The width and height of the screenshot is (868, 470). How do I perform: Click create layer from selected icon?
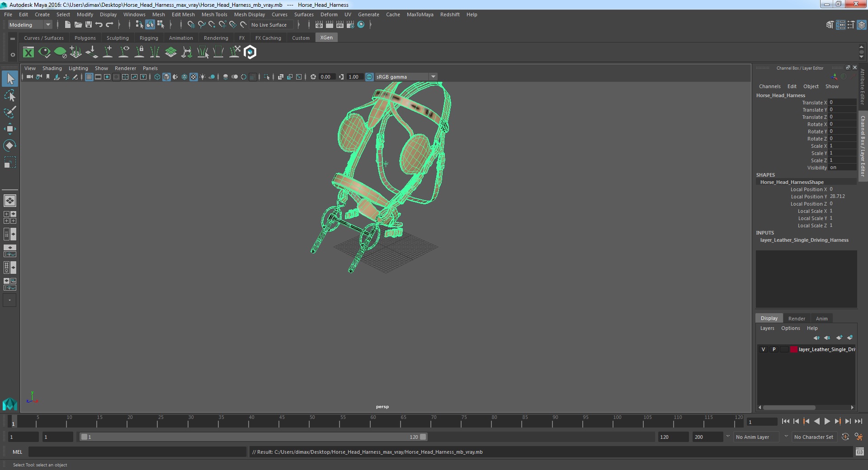850,338
